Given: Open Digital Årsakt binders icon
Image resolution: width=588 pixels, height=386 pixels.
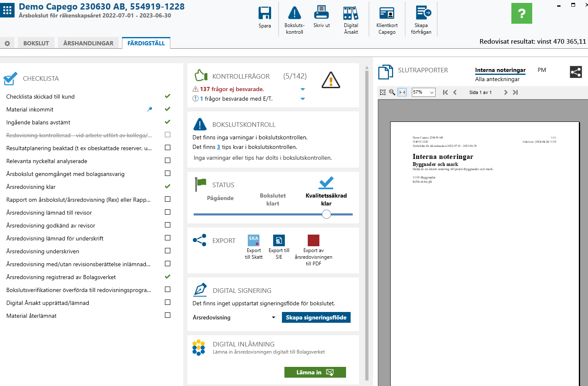Looking at the screenshot, I should (x=351, y=13).
